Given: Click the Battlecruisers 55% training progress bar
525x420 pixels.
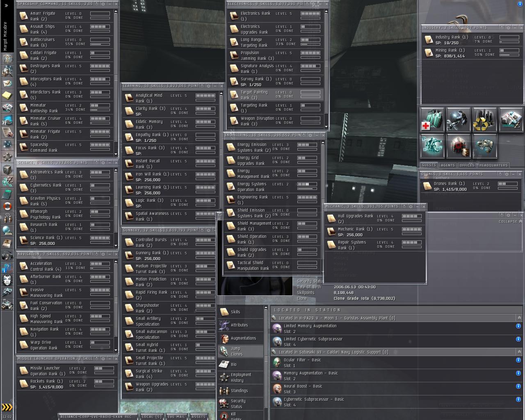Looking at the screenshot, I should pyautogui.click(x=100, y=44).
